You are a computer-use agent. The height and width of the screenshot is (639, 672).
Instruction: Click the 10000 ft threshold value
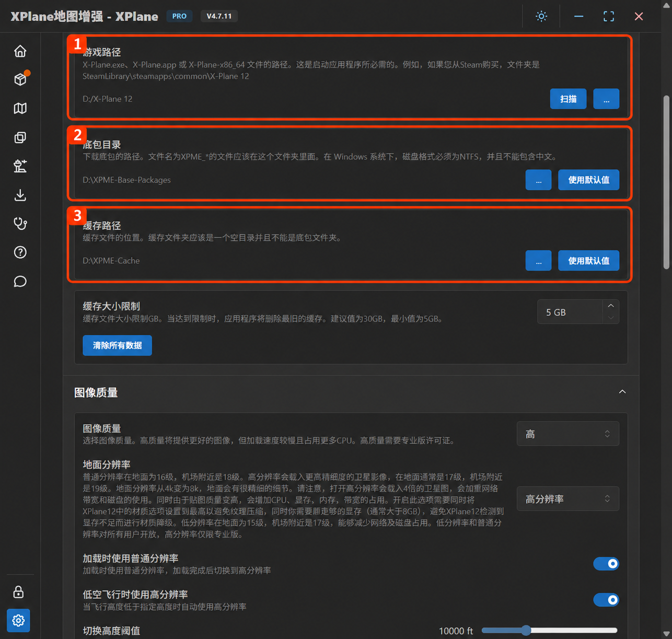coord(456,631)
